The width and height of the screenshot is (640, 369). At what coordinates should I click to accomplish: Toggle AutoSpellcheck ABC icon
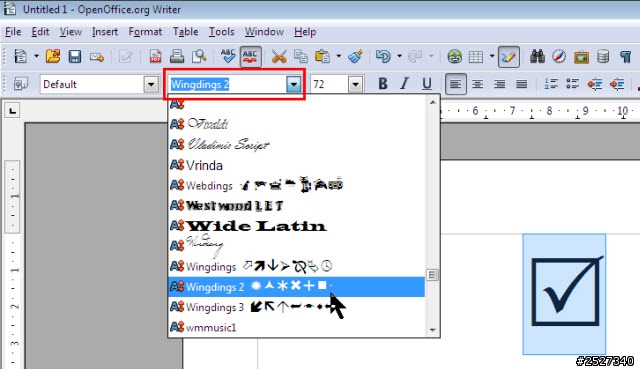[x=250, y=56]
